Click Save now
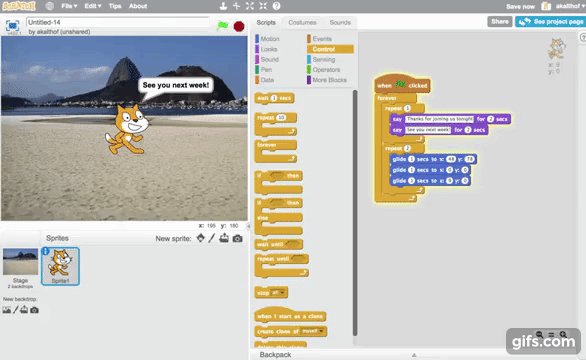586x360 pixels. [x=520, y=6]
